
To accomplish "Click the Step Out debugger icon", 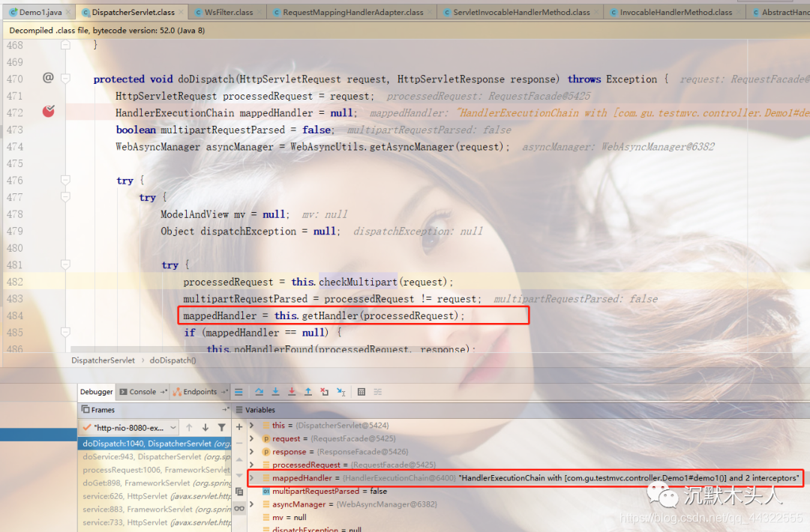I will pyautogui.click(x=308, y=392).
